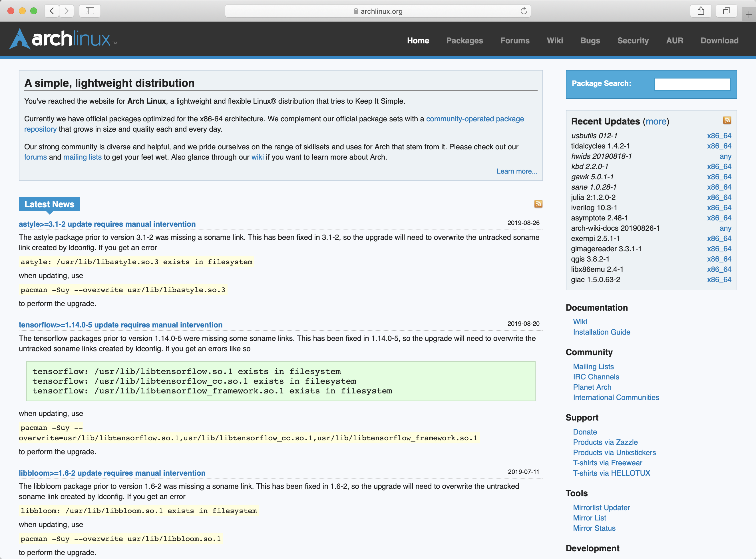Open the kbd 2.2.0-1 package
Image resolution: width=756 pixels, height=559 pixels.
(590, 166)
